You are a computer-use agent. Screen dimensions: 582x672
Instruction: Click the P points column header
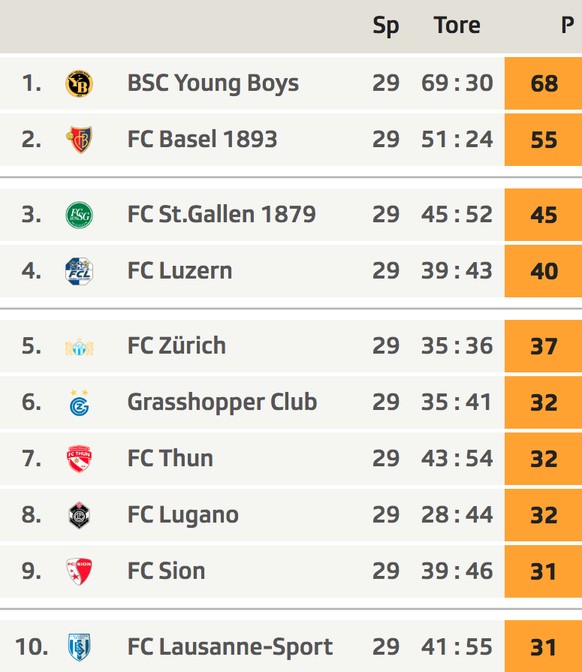pos(567,25)
